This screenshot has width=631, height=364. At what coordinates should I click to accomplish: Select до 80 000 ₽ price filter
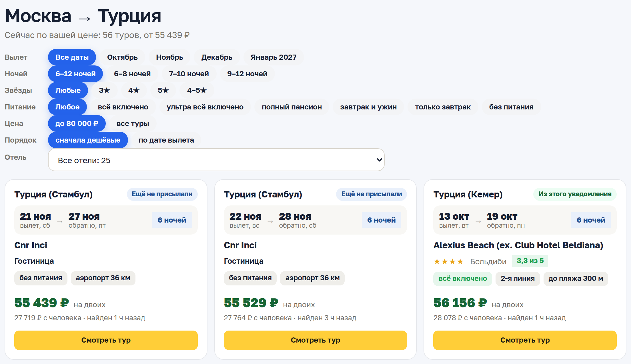(x=77, y=123)
